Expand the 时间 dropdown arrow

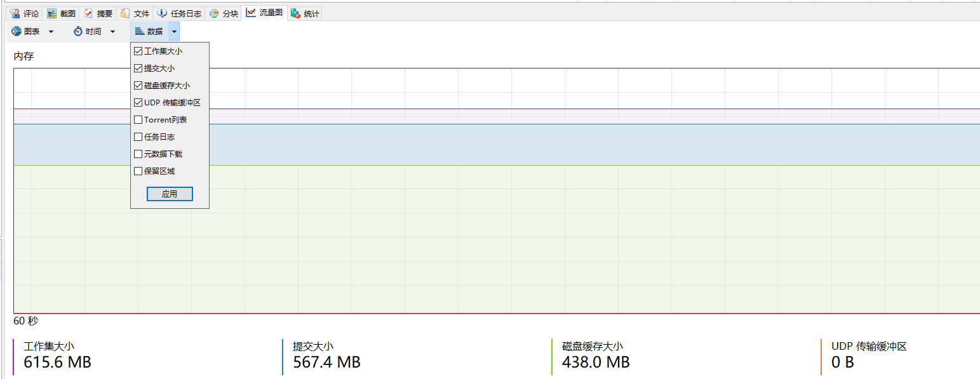pyautogui.click(x=112, y=31)
